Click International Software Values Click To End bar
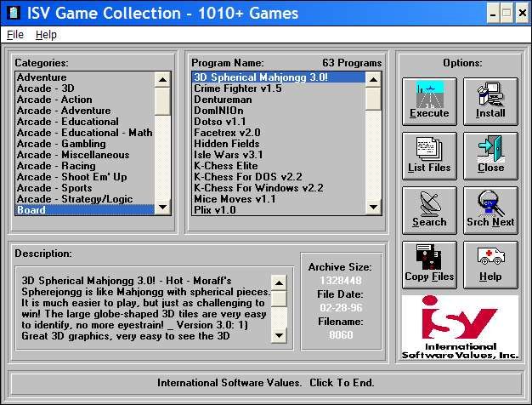532x405 pixels. click(x=266, y=383)
